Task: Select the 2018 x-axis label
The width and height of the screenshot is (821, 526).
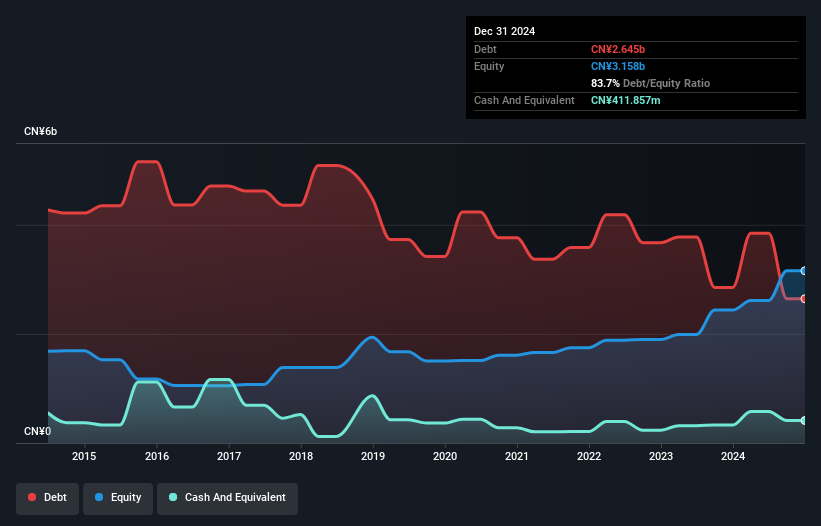Action: 301,456
